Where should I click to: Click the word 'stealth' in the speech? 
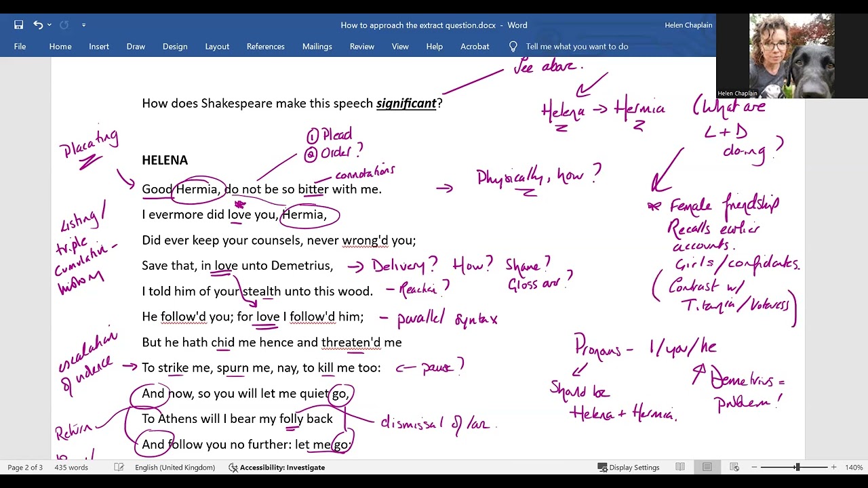point(262,291)
